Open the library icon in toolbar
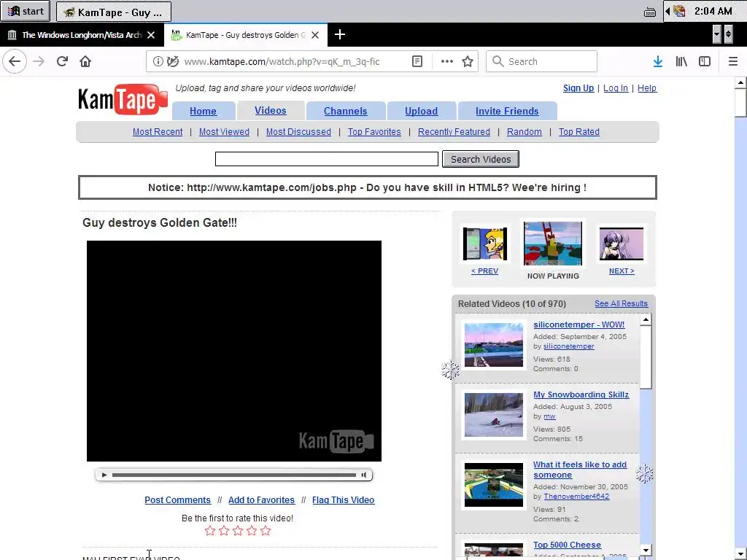The width and height of the screenshot is (747, 560). click(681, 61)
